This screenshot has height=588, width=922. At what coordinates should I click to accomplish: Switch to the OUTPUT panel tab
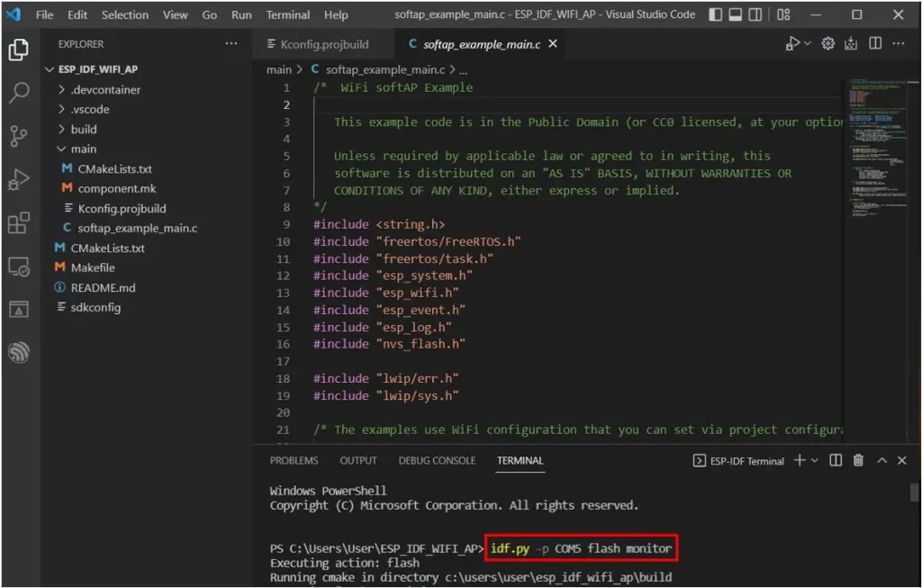pyautogui.click(x=358, y=460)
